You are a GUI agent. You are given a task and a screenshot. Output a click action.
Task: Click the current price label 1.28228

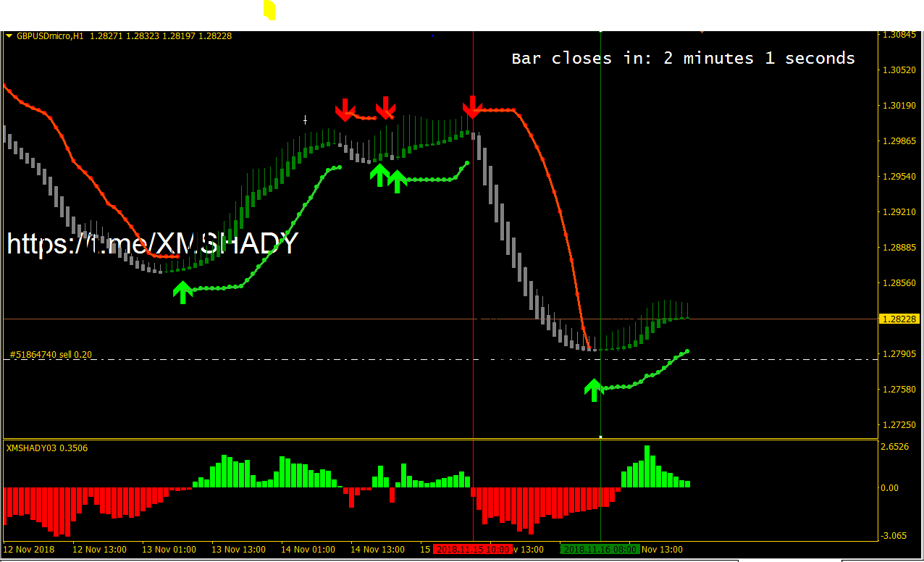click(x=898, y=319)
